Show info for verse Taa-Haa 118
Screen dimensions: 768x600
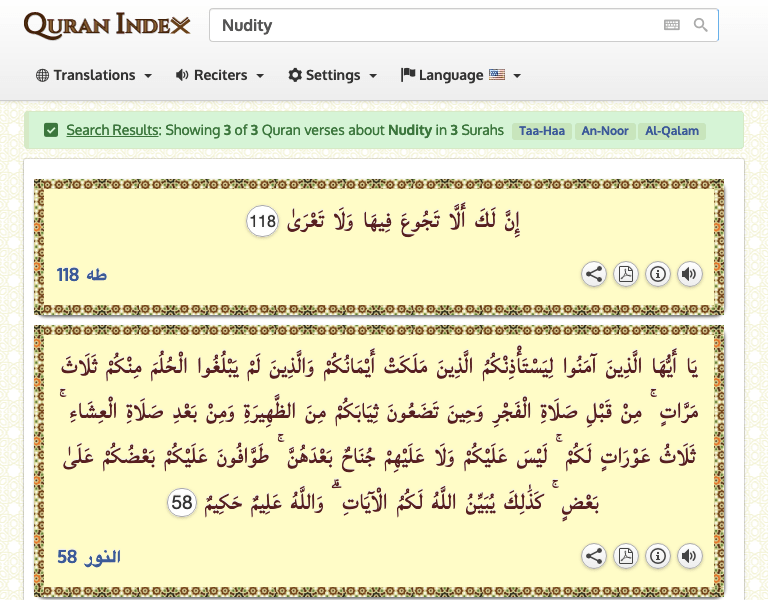click(657, 274)
